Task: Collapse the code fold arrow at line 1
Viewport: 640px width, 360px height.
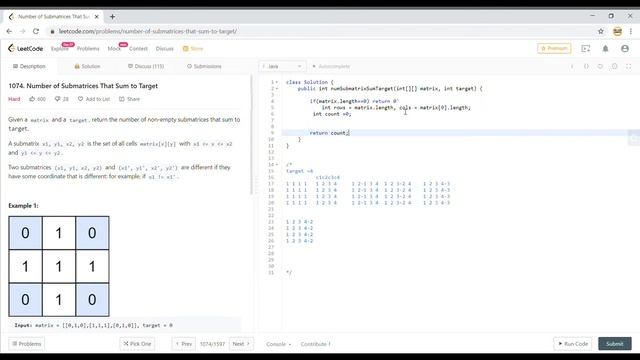Action: 277,82
